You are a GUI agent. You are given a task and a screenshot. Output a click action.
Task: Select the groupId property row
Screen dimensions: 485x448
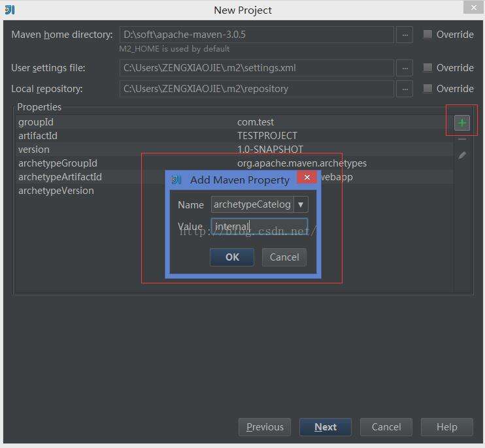pyautogui.click(x=131, y=122)
